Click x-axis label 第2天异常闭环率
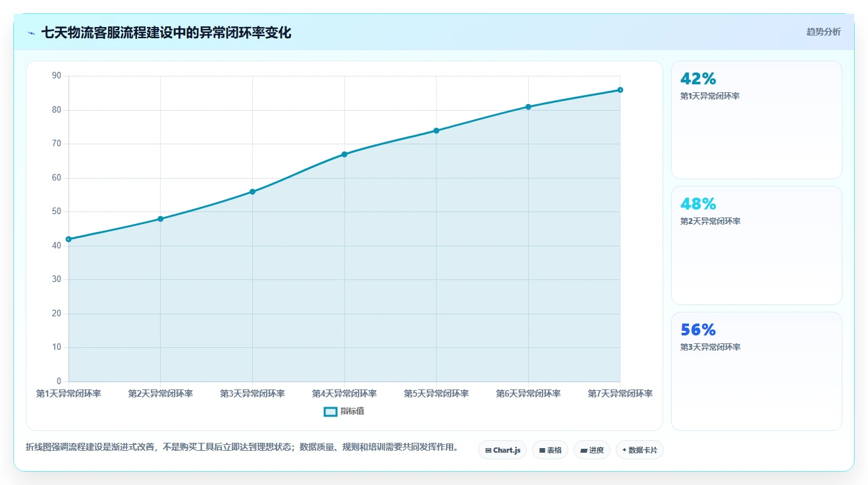The width and height of the screenshot is (868, 485). click(x=160, y=393)
